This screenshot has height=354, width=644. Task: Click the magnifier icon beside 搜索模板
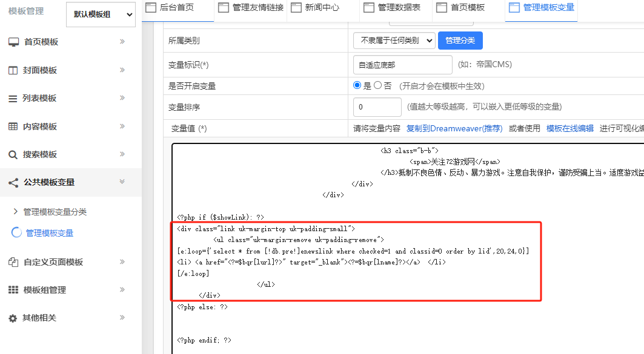13,155
